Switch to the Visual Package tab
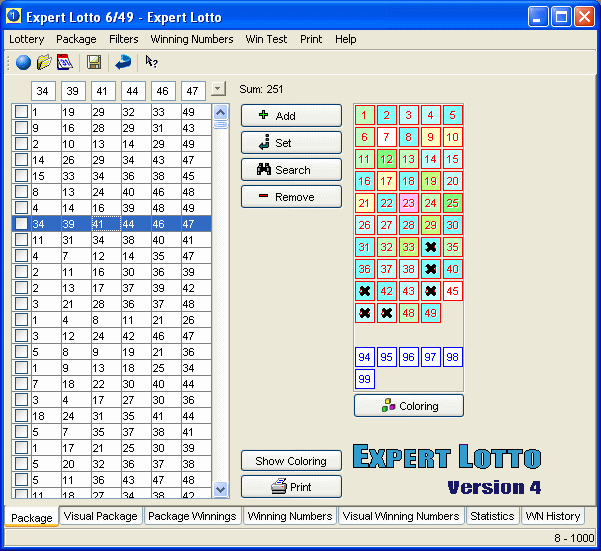The image size is (601, 551). click(x=100, y=516)
